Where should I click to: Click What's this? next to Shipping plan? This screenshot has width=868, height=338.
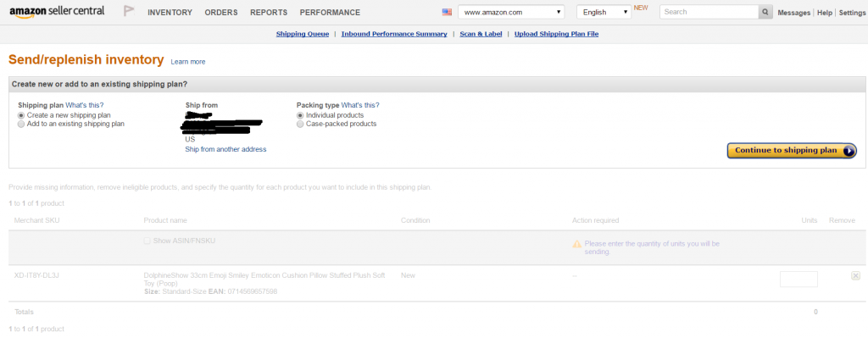85,105
